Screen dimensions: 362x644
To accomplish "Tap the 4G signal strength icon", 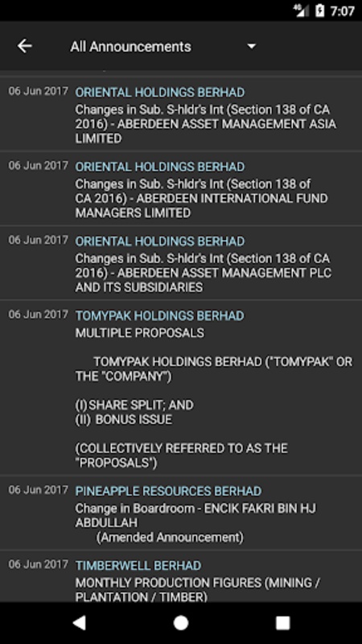I will [x=301, y=10].
